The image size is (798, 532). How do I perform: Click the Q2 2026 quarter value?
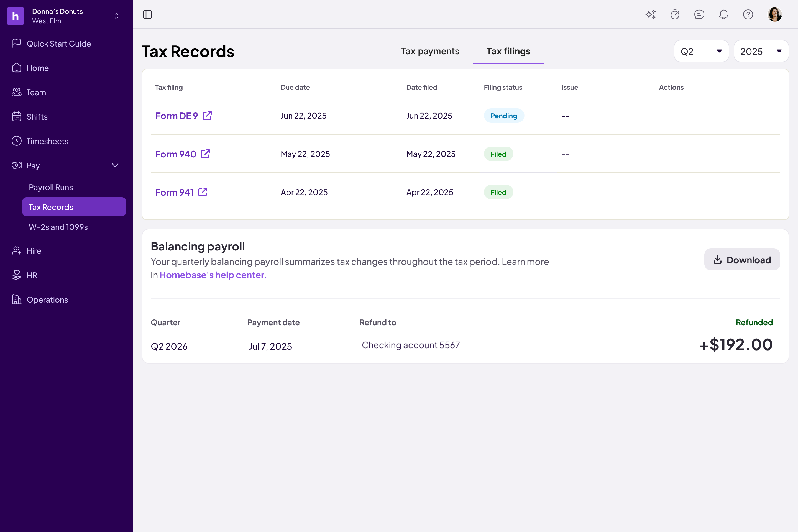(x=169, y=346)
